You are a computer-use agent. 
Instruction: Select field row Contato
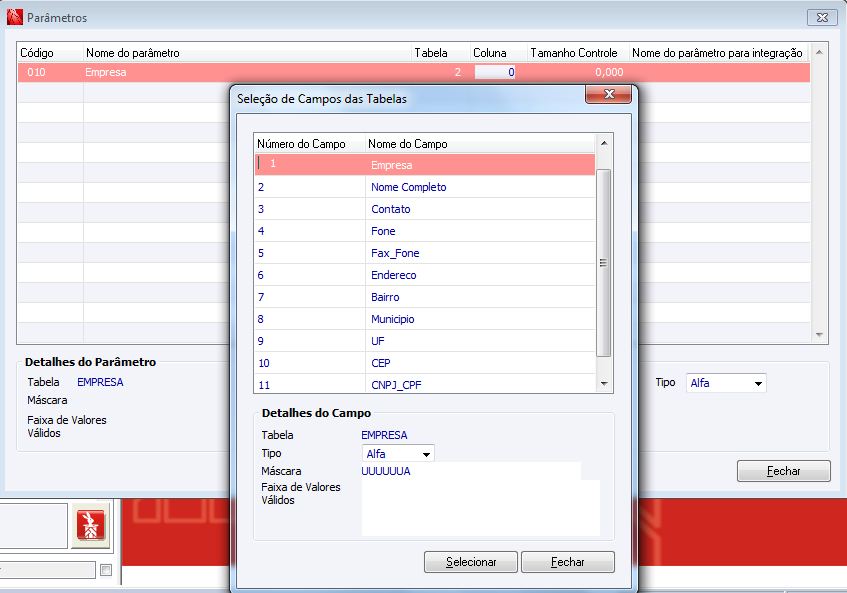[425, 209]
